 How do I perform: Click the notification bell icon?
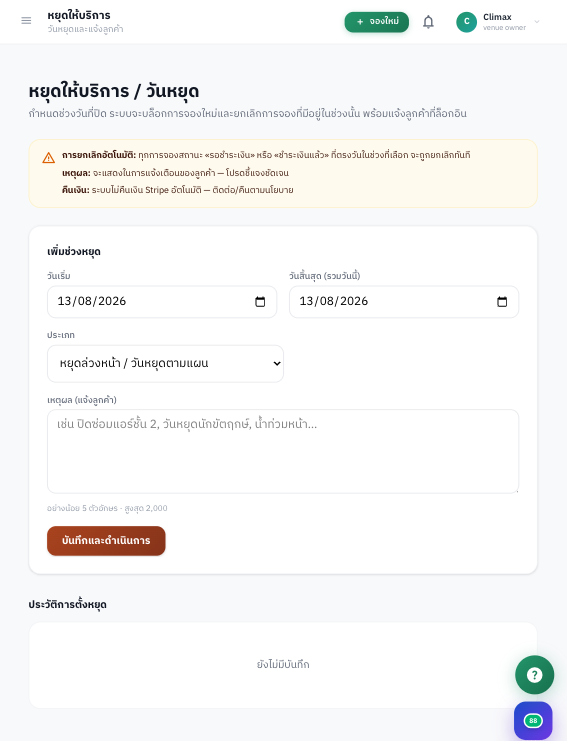click(x=428, y=22)
